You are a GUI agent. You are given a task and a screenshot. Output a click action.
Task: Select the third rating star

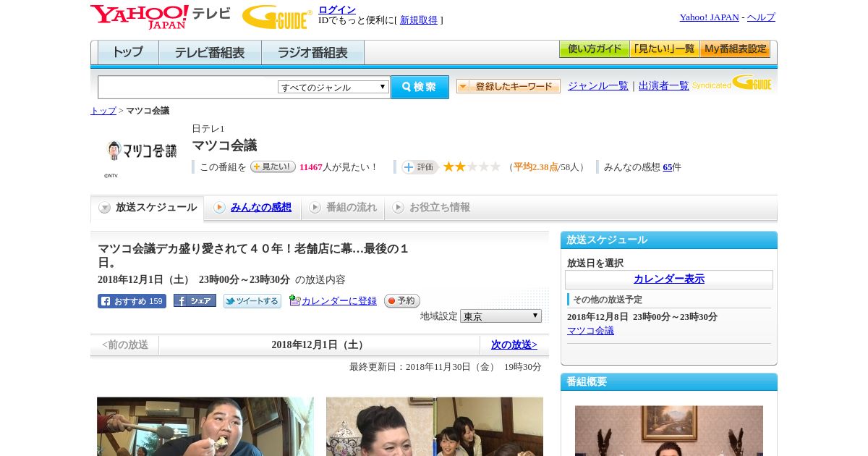pos(472,166)
